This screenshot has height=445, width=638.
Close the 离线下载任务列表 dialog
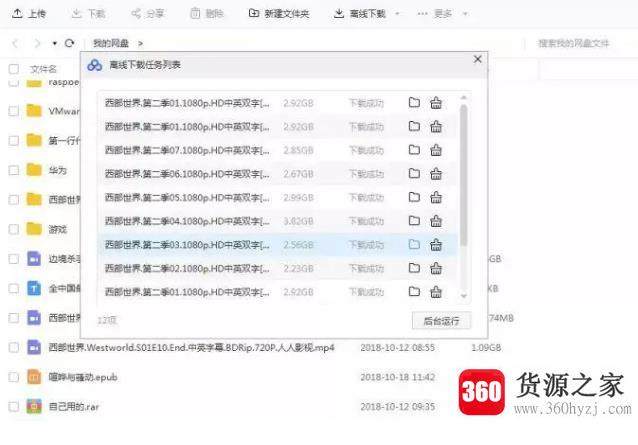pos(478,59)
